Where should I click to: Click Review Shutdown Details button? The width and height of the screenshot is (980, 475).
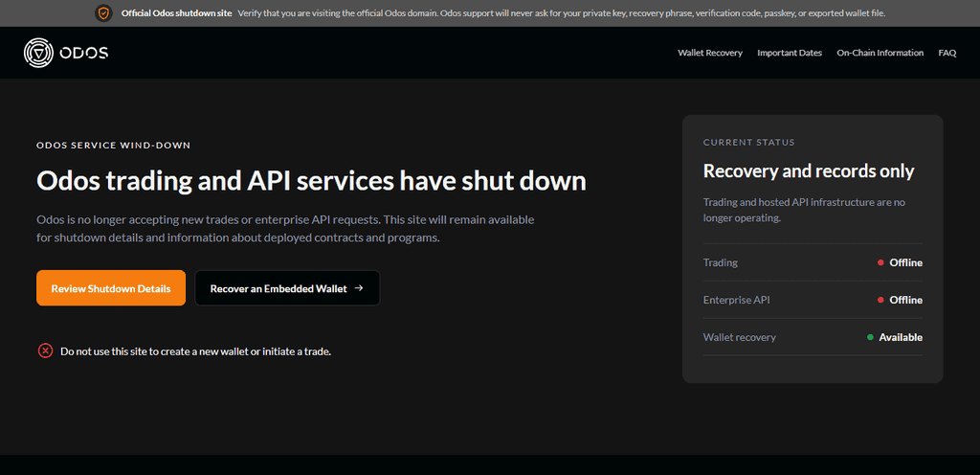pyautogui.click(x=111, y=288)
